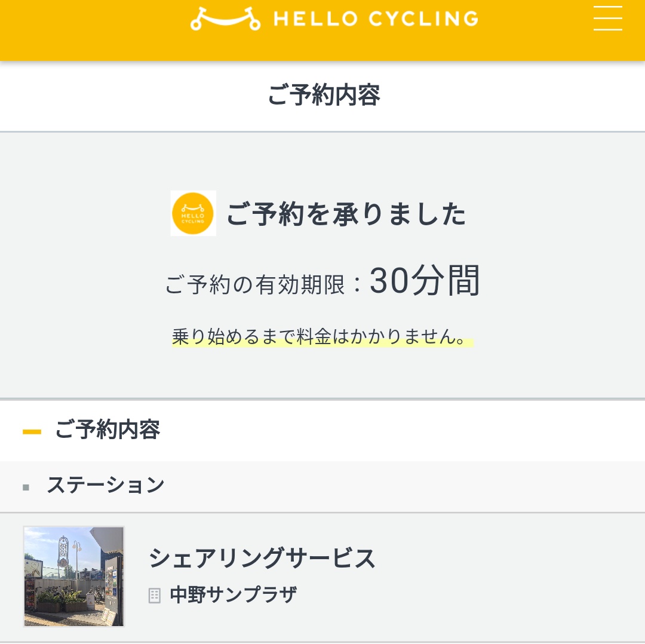Click the ステーション section header
This screenshot has height=644, width=645.
[x=322, y=486]
